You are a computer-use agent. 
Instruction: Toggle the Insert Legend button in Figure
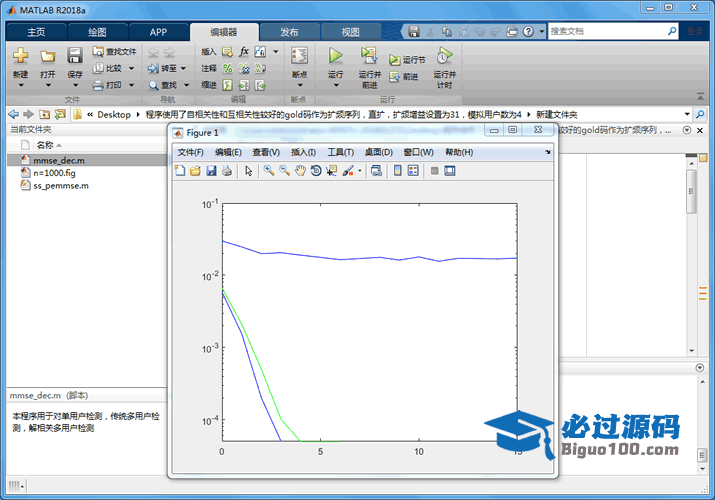point(413,171)
